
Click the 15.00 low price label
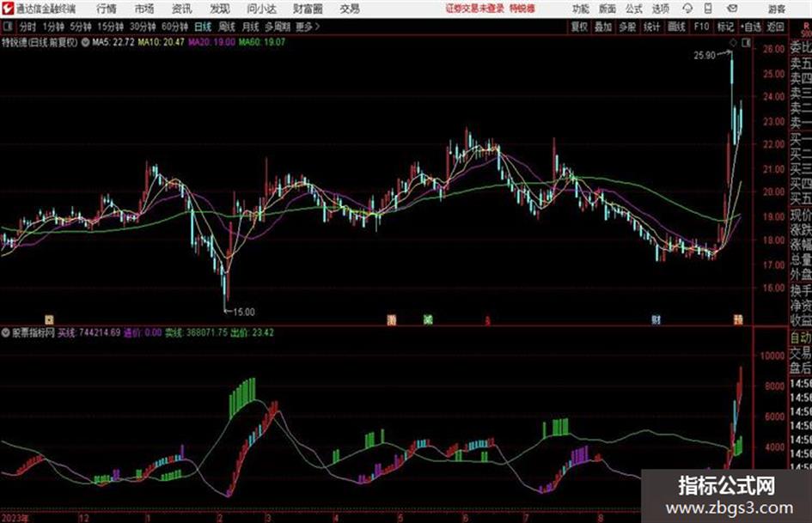[x=244, y=313]
